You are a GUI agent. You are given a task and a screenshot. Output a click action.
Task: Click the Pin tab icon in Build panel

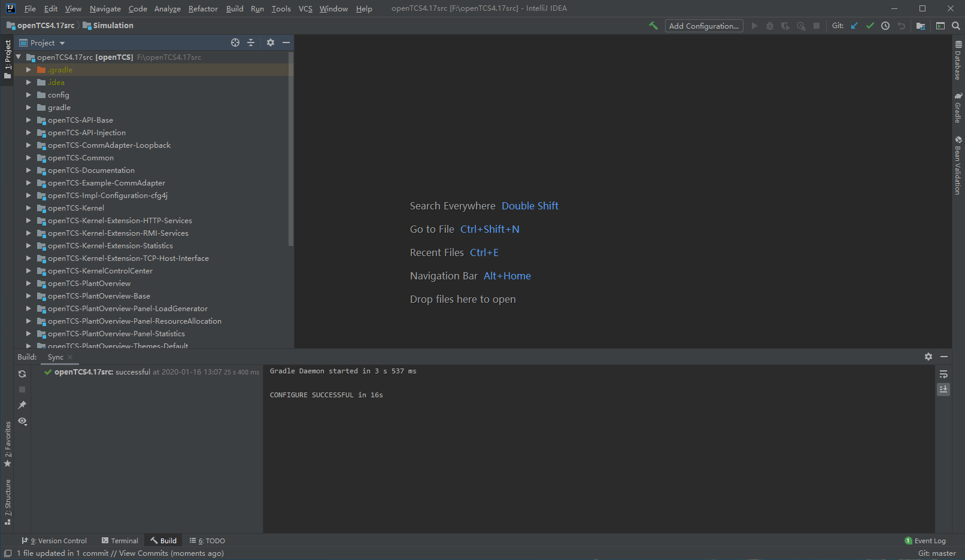point(22,405)
